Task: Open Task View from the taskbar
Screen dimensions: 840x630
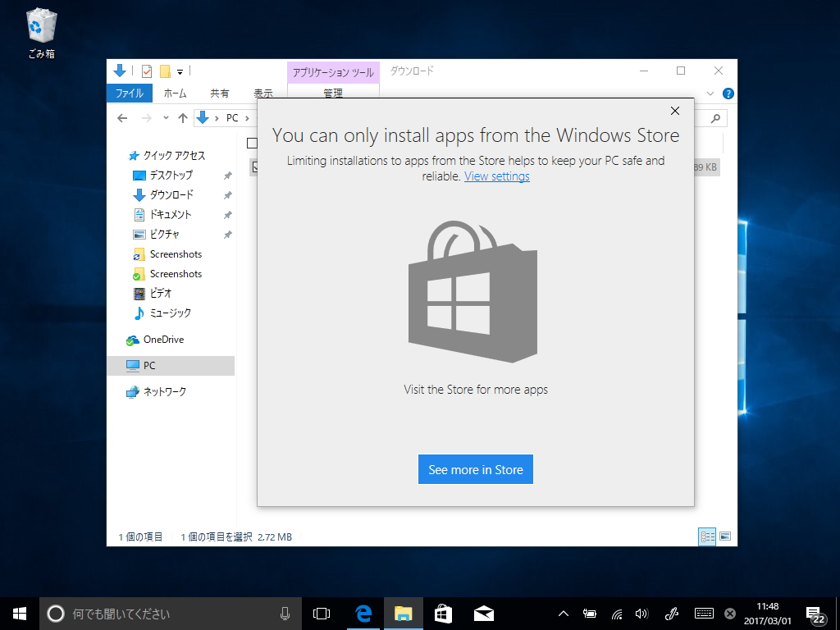Action: 322,614
